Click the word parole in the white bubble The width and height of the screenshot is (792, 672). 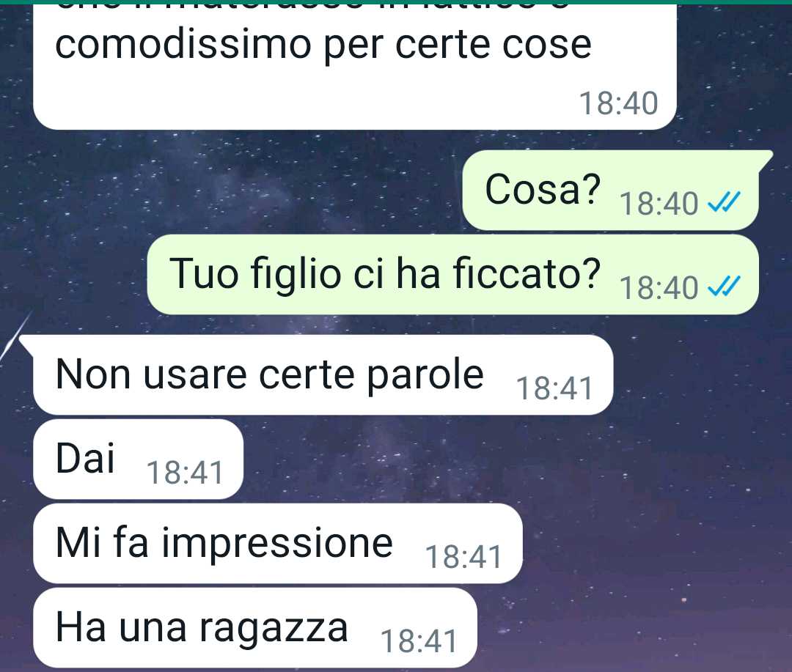(x=425, y=376)
